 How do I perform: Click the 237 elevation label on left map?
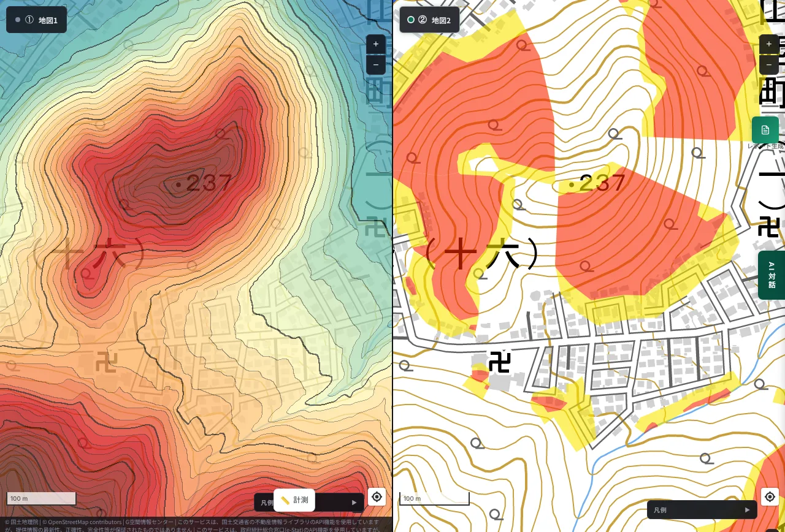209,183
